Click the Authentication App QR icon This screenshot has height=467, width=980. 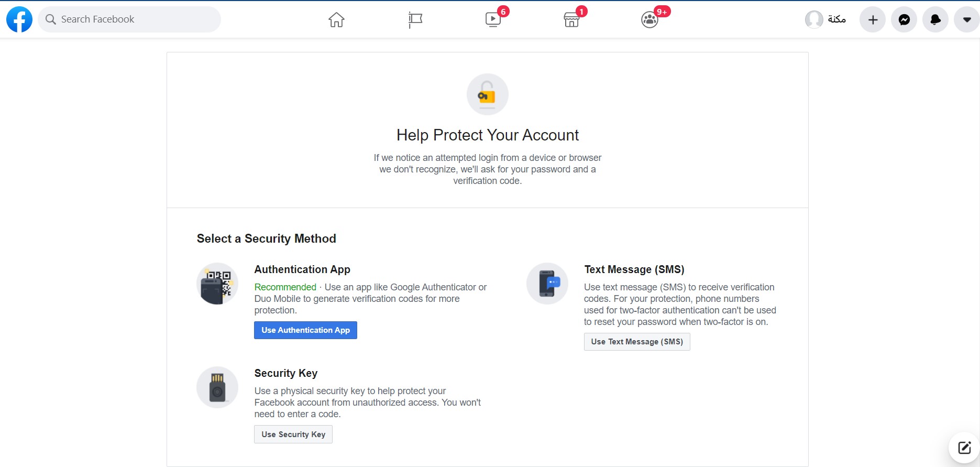click(217, 284)
